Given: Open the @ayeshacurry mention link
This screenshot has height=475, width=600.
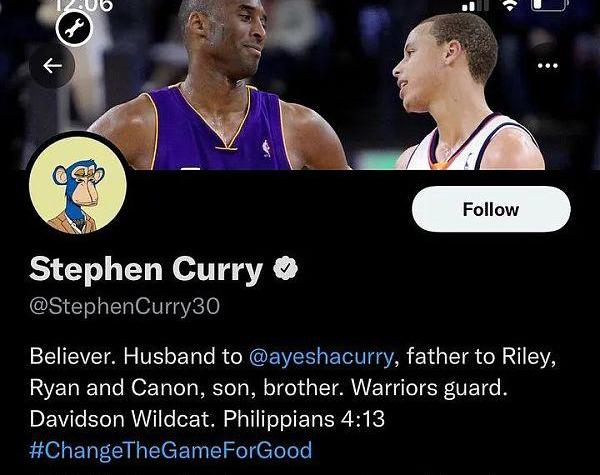Looking at the screenshot, I should coord(321,356).
